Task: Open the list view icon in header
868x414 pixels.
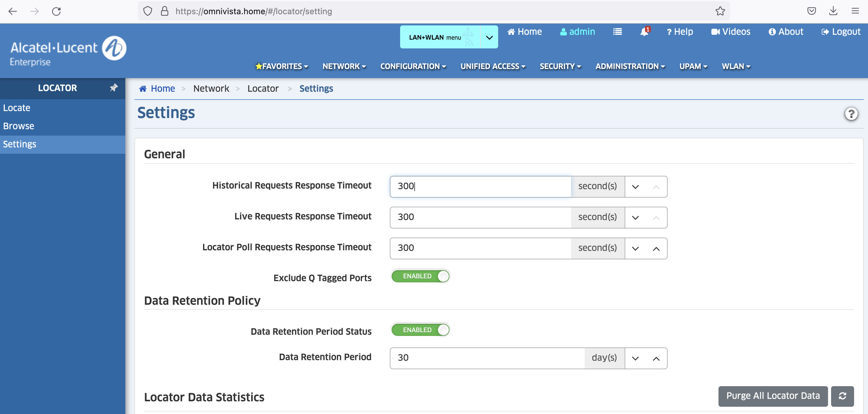Action: coord(617,32)
